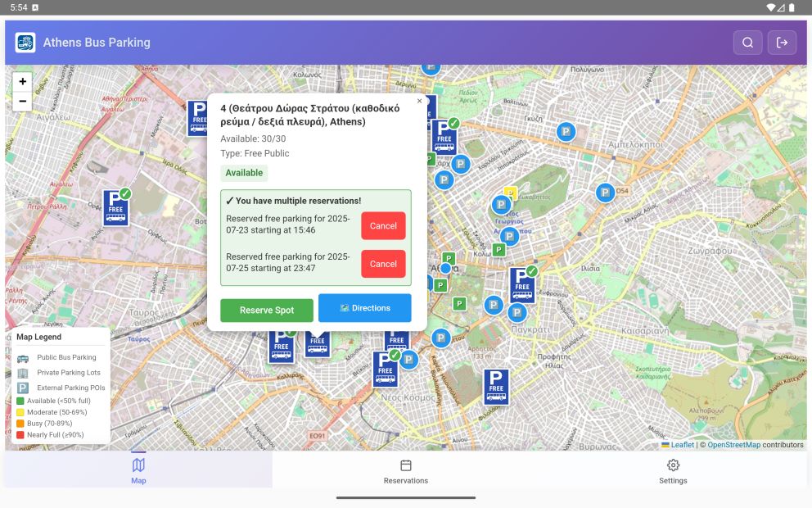
Task: Get Directions to this parking
Action: (364, 308)
